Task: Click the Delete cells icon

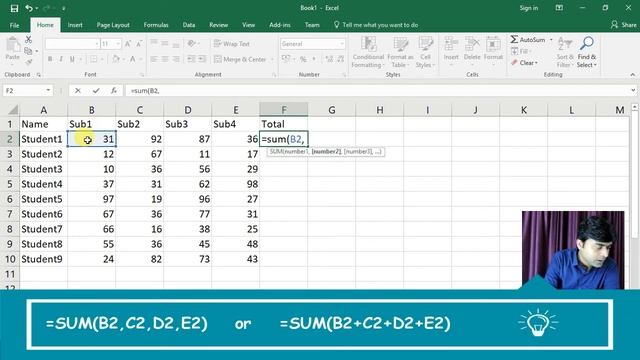Action: (x=472, y=44)
